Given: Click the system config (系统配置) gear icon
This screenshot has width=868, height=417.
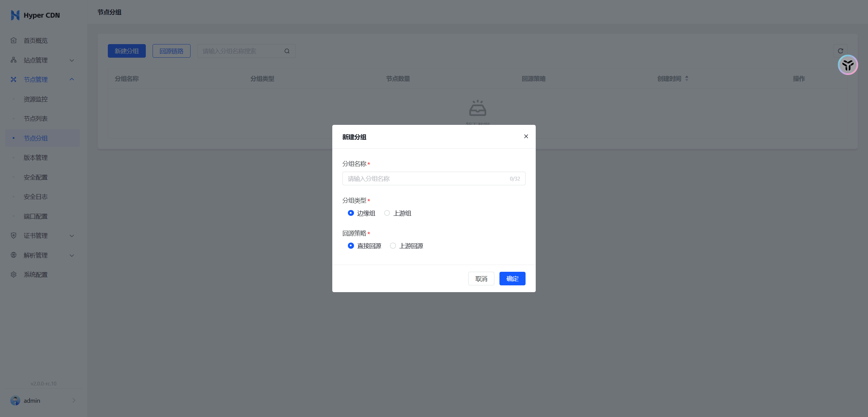Looking at the screenshot, I should click(14, 274).
